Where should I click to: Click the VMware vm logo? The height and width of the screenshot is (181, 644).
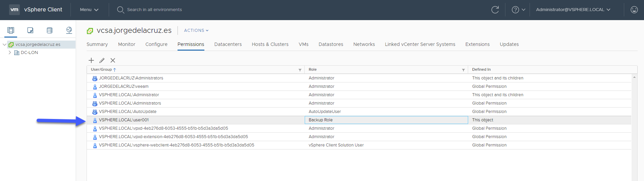pyautogui.click(x=14, y=10)
